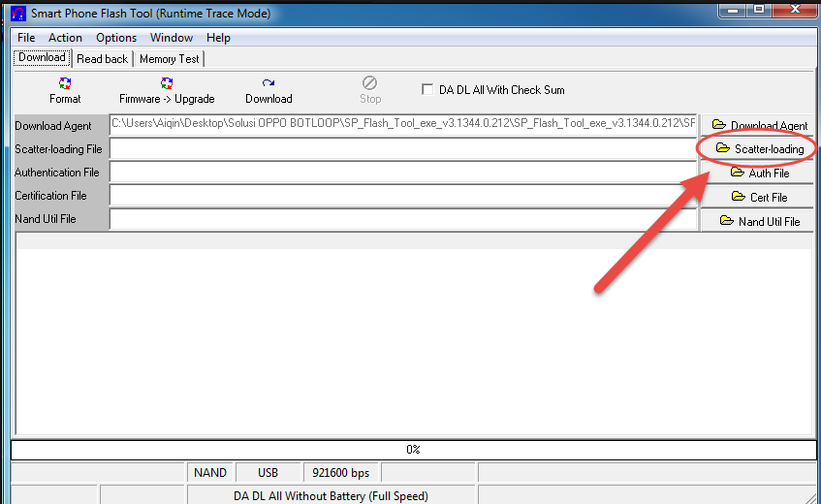The width and height of the screenshot is (821, 504).
Task: Click the USB status bar entry
Action: (268, 473)
